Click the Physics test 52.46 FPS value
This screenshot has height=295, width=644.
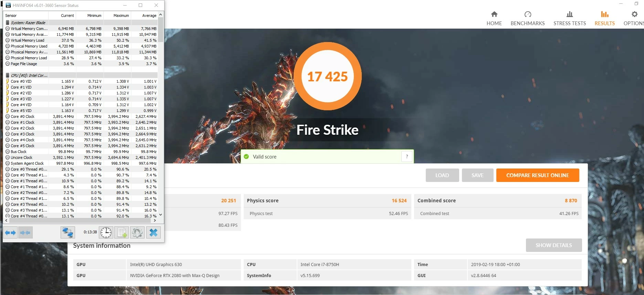coord(399,214)
